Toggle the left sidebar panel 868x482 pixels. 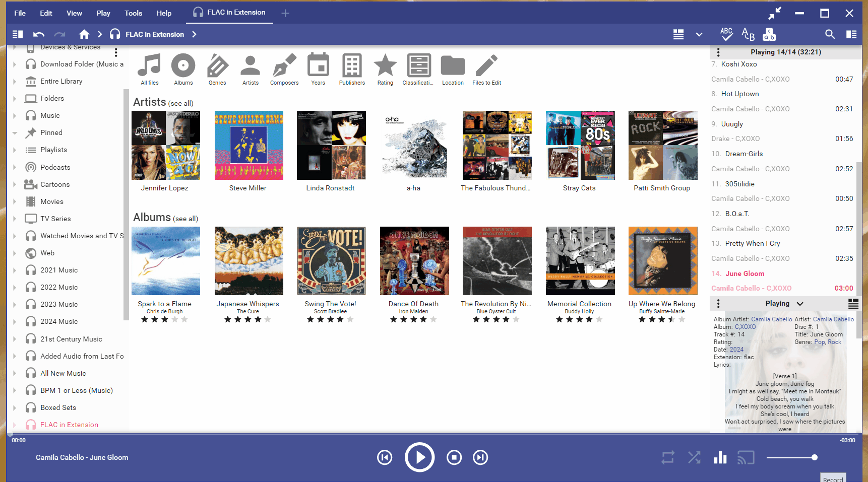click(x=18, y=34)
